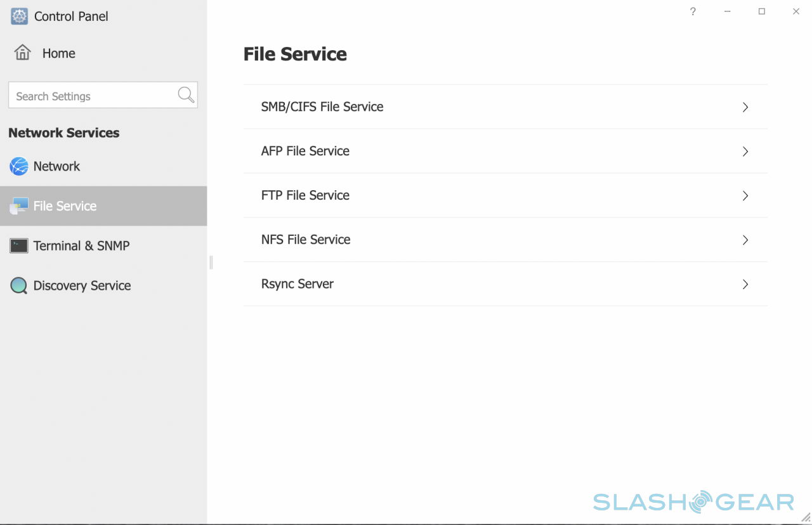The width and height of the screenshot is (812, 525).
Task: Click the sidebar resize divider handle
Action: tap(211, 262)
